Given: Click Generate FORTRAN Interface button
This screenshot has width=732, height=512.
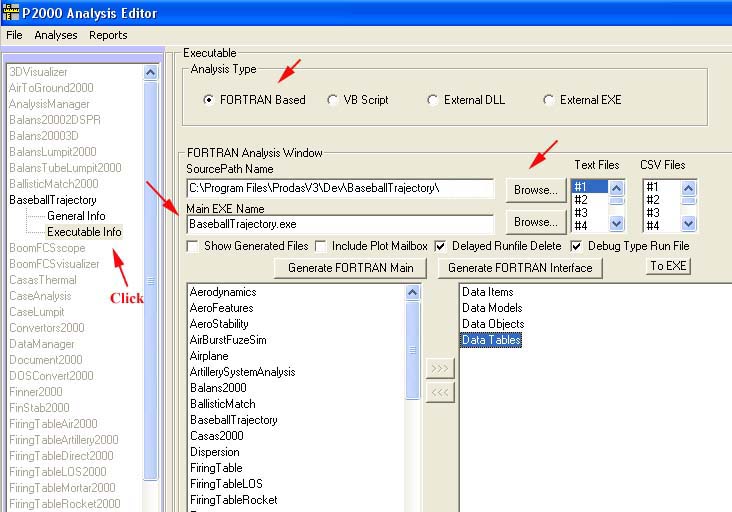Looking at the screenshot, I should coord(520,268).
